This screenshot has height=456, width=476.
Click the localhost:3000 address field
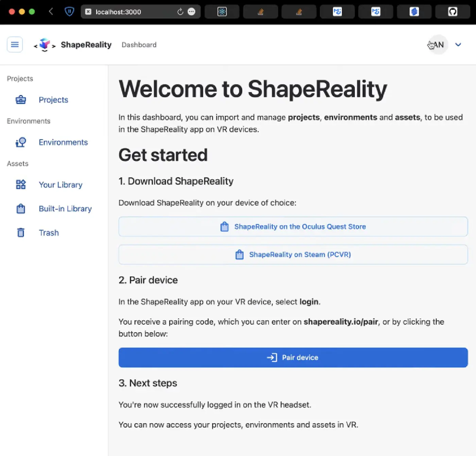click(x=129, y=12)
